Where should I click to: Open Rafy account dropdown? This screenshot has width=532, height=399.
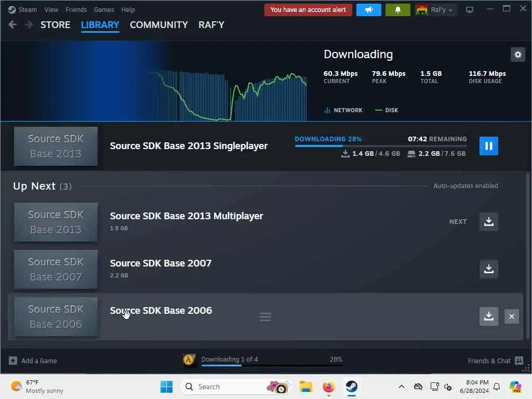pos(436,10)
